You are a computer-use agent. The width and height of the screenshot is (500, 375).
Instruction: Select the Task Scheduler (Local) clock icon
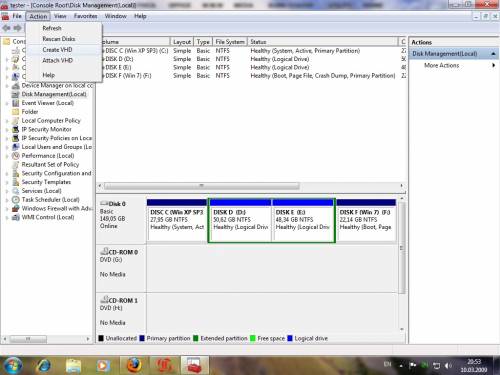tap(15, 200)
